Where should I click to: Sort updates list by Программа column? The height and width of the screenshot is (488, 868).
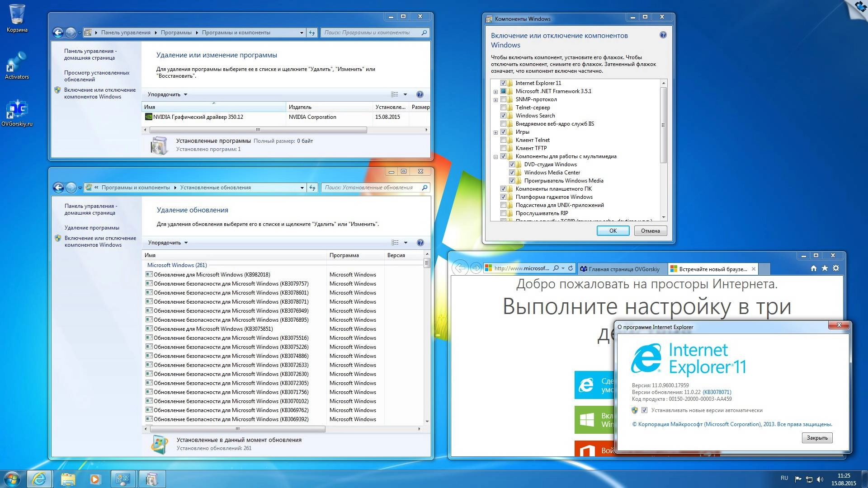tap(355, 255)
